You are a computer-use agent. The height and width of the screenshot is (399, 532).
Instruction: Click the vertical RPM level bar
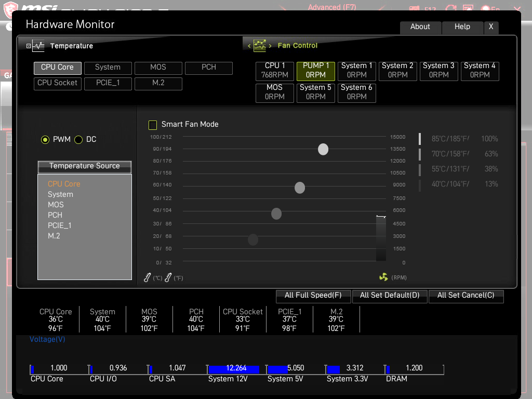click(x=381, y=238)
